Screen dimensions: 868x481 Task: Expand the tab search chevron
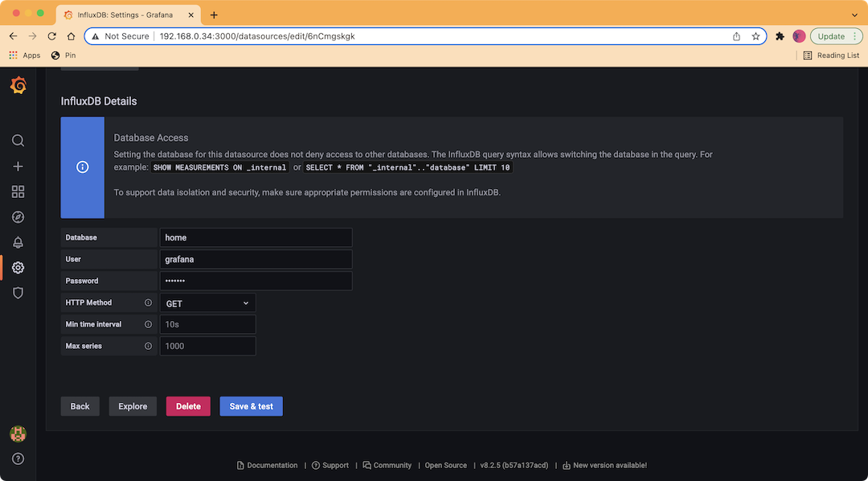tap(854, 15)
